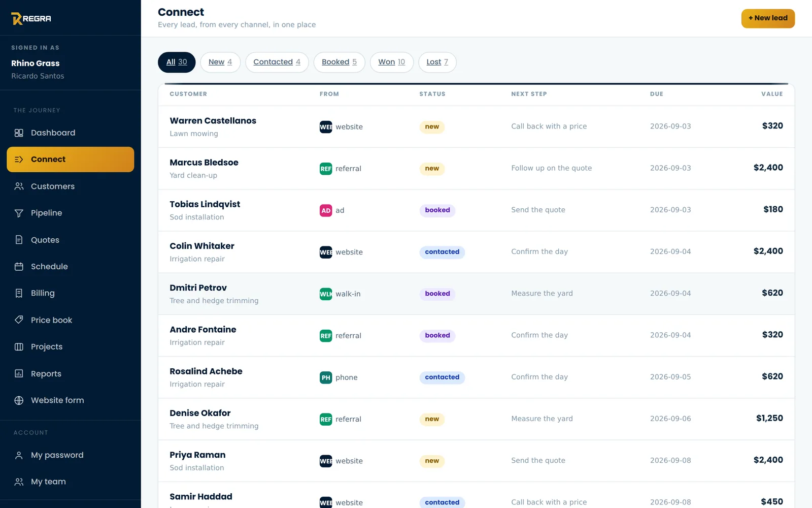Click the booked status badge for Dmitri Petrov
This screenshot has height=508, width=812.
(437, 294)
